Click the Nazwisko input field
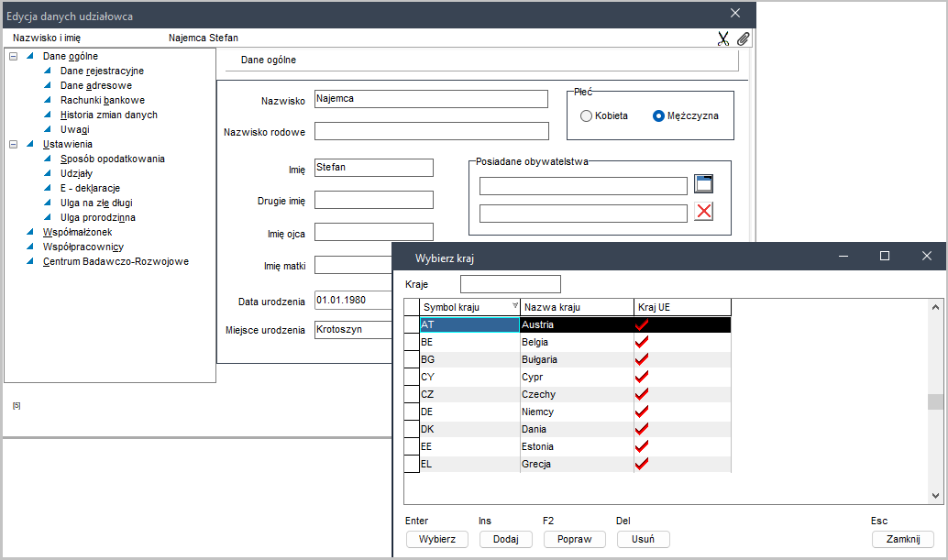948x560 pixels. pos(431,99)
